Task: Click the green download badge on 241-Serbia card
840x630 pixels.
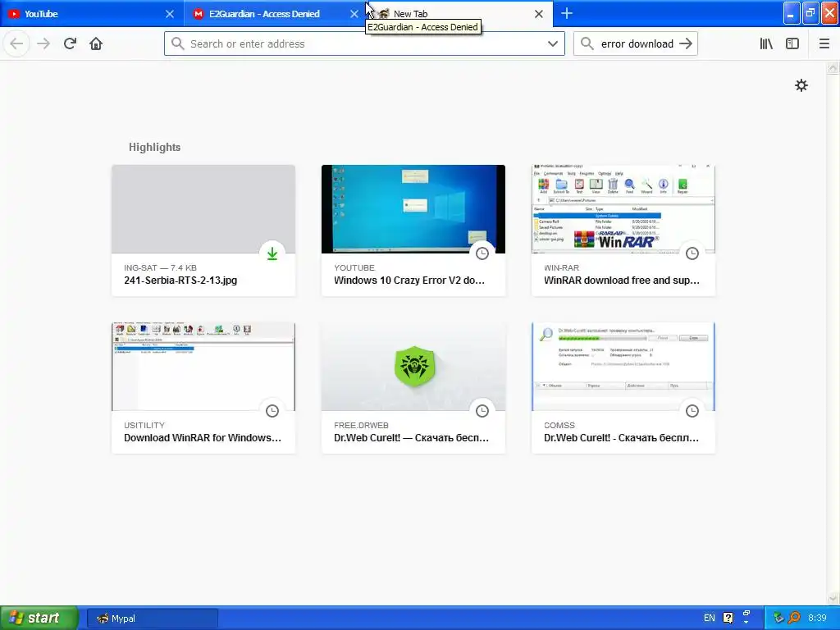Action: (x=272, y=253)
